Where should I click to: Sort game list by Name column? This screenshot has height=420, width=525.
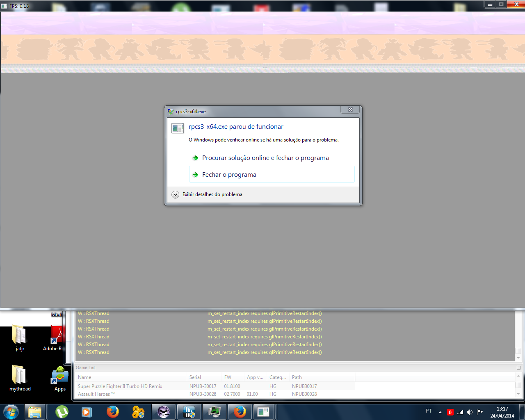(x=84, y=377)
